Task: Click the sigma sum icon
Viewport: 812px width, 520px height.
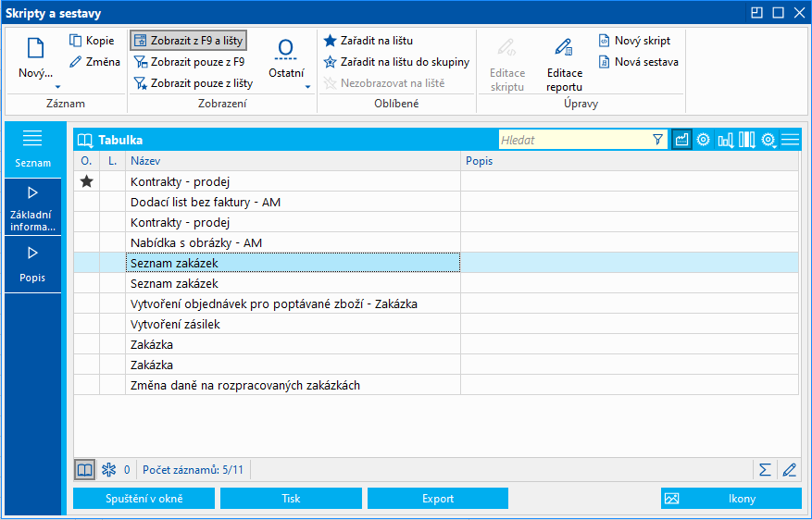Action: [765, 470]
